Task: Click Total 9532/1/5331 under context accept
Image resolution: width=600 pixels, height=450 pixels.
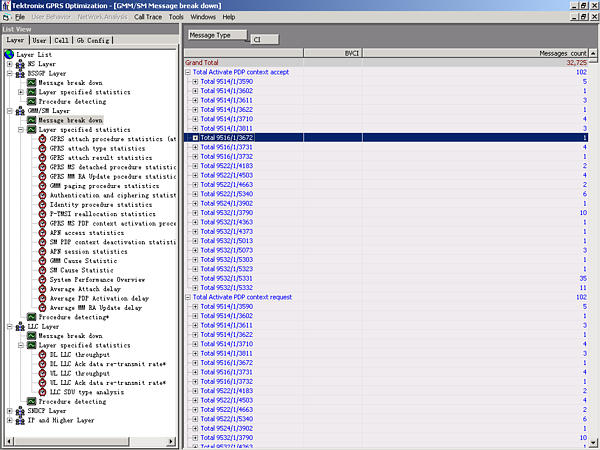Action: 227,278
